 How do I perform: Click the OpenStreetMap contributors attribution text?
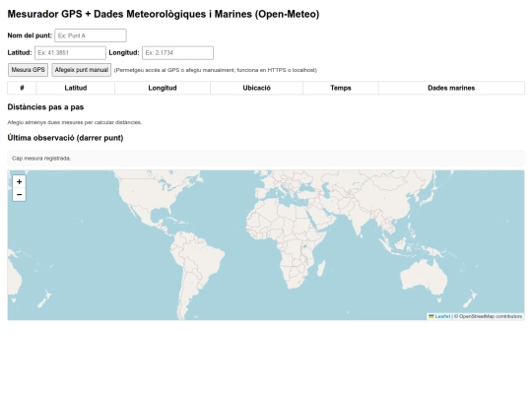(x=488, y=316)
